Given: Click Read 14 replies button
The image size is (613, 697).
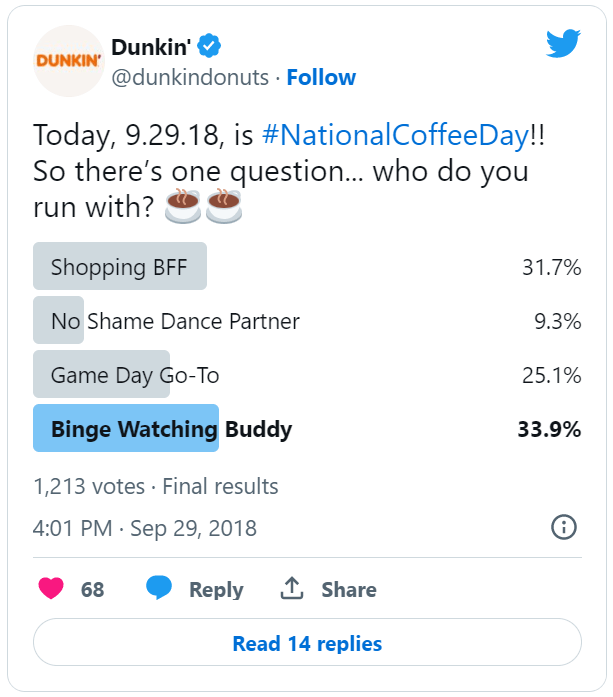Looking at the screenshot, I should tap(307, 643).
